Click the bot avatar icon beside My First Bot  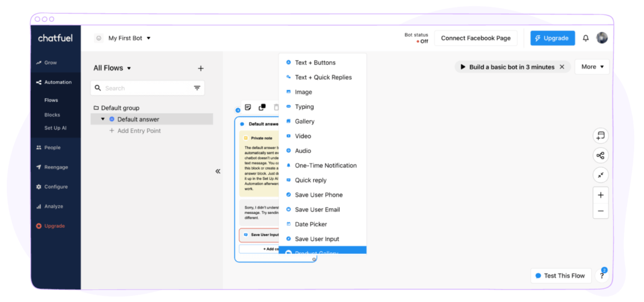99,38
